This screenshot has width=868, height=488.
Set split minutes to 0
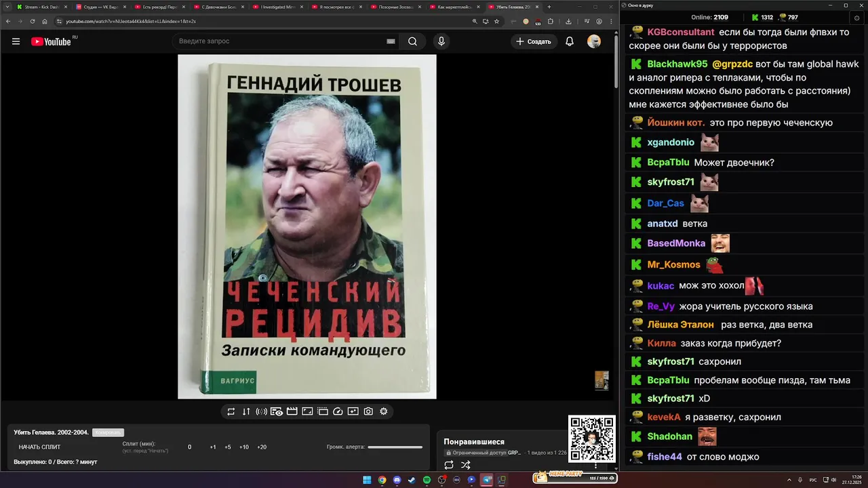[x=190, y=447]
